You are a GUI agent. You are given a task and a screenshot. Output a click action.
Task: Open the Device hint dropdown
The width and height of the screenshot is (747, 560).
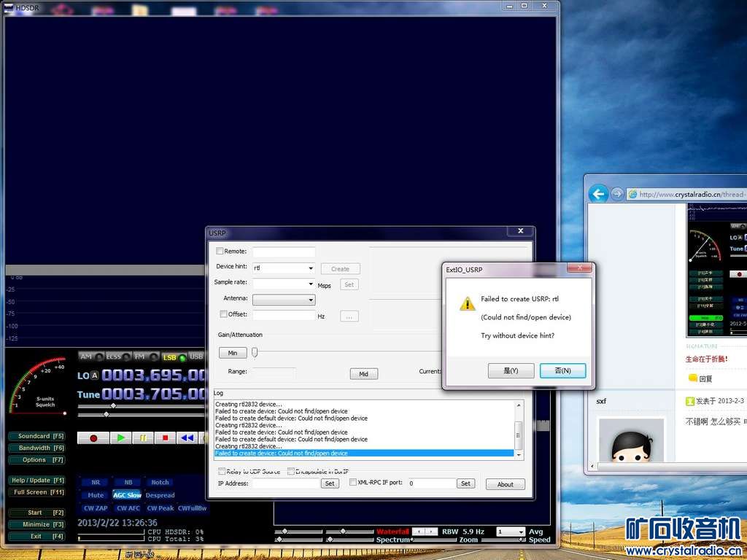[x=311, y=268]
